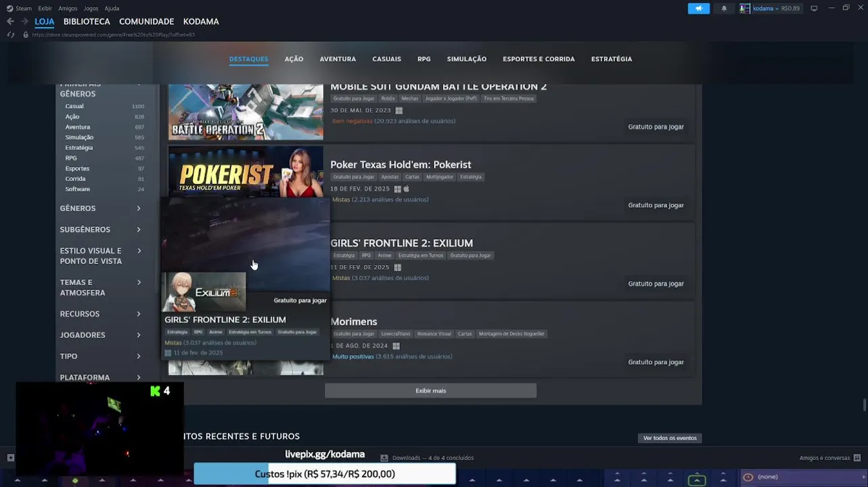Select the AÇÃO tab
868x487 pixels.
click(x=294, y=59)
